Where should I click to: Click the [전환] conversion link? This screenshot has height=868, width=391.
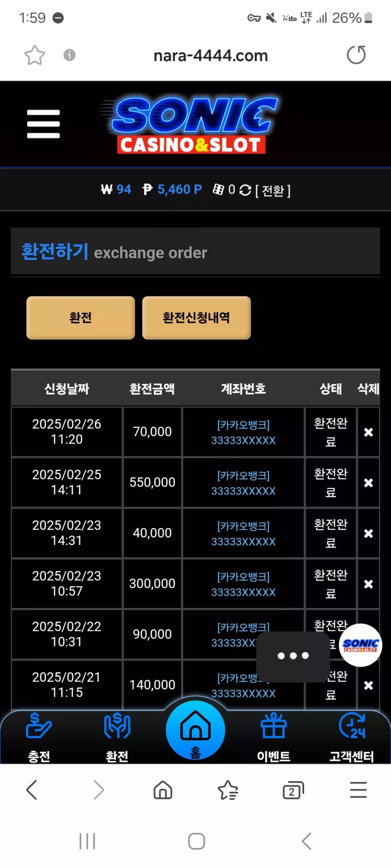pyautogui.click(x=273, y=191)
